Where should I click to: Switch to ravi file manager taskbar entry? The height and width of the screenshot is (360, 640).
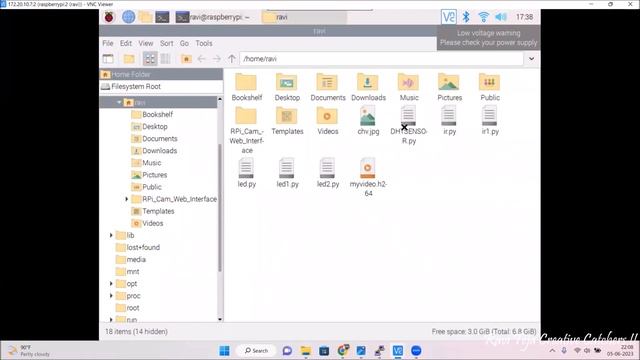click(x=304, y=17)
